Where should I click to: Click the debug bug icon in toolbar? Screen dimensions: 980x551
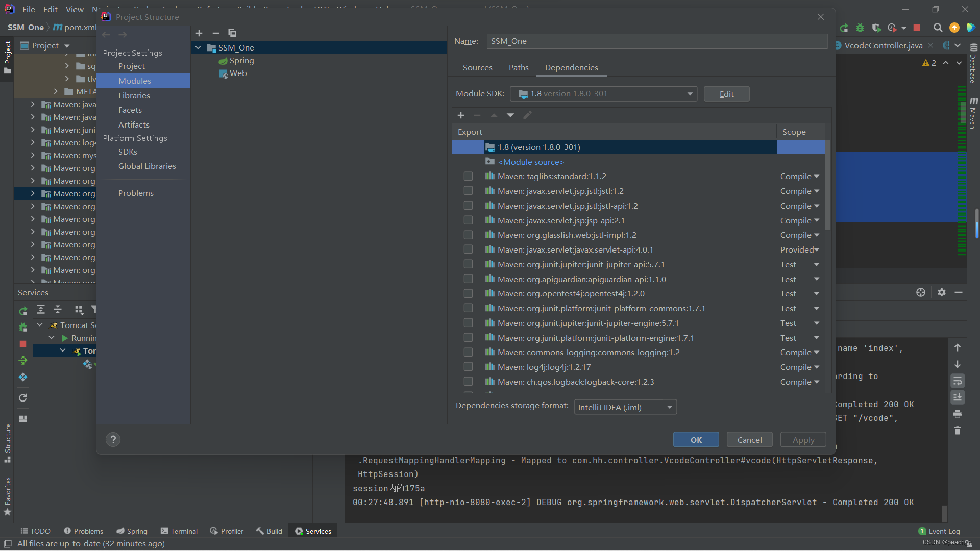(x=860, y=28)
